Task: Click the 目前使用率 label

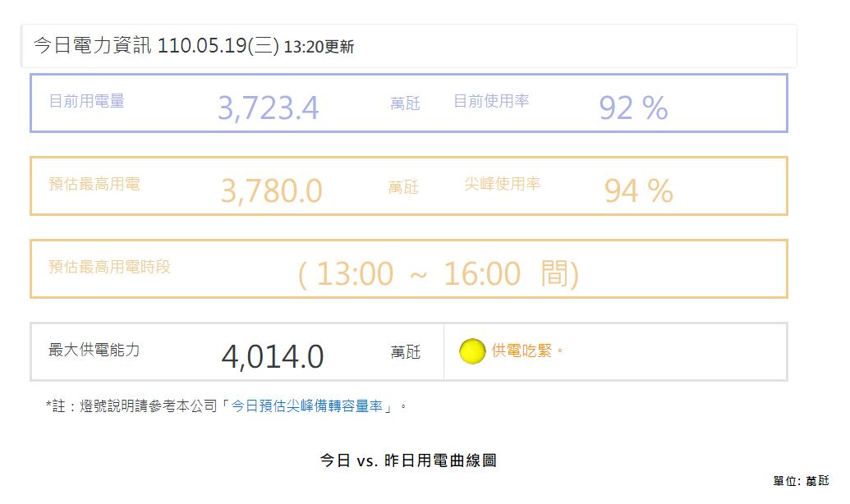Action: coord(491,102)
